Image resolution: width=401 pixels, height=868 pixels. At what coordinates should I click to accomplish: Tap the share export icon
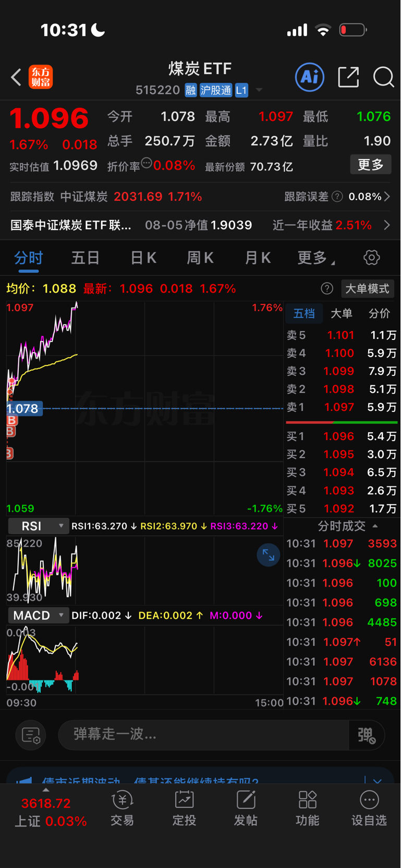[348, 77]
